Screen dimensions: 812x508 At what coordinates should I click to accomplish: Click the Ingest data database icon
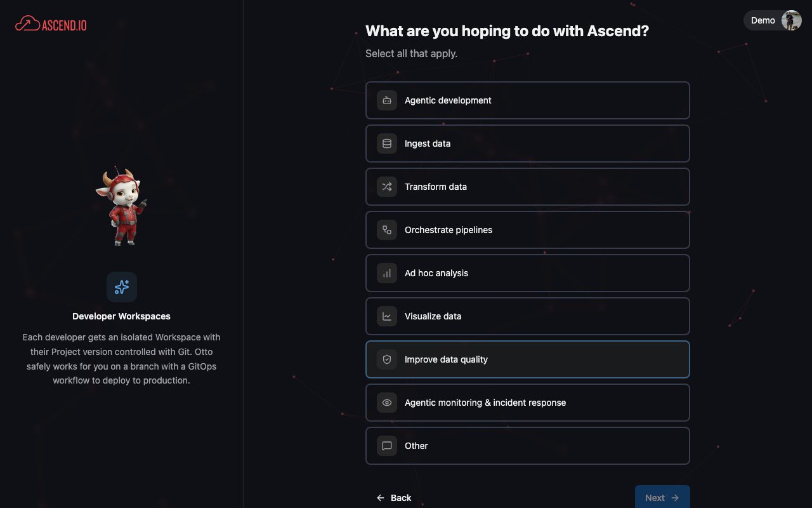pos(387,143)
